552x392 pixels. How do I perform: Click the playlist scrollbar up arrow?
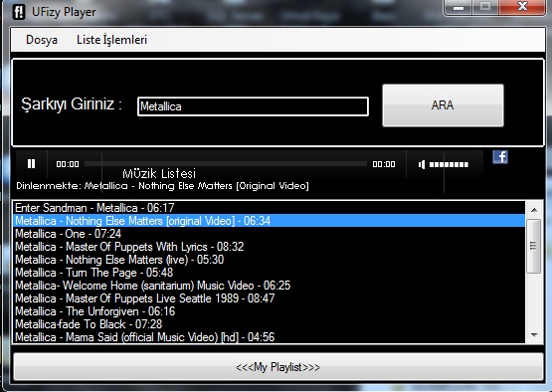[534, 210]
